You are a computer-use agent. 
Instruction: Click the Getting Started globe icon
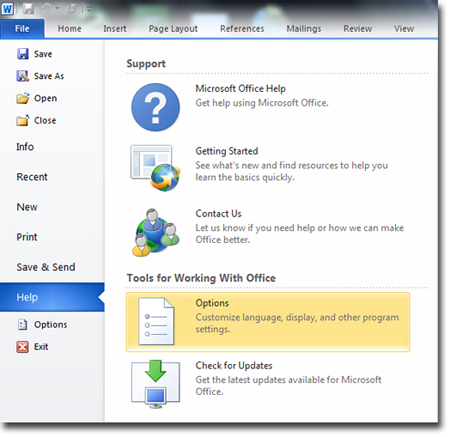[155, 168]
